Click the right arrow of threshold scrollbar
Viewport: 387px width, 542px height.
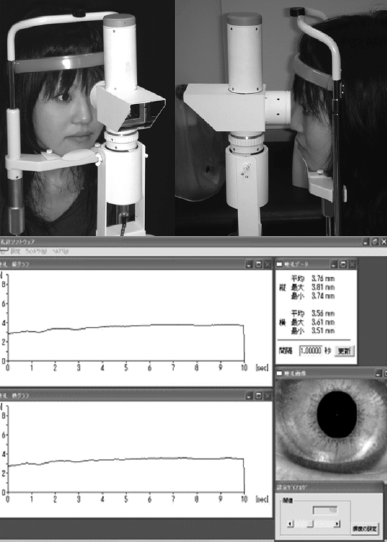click(337, 524)
